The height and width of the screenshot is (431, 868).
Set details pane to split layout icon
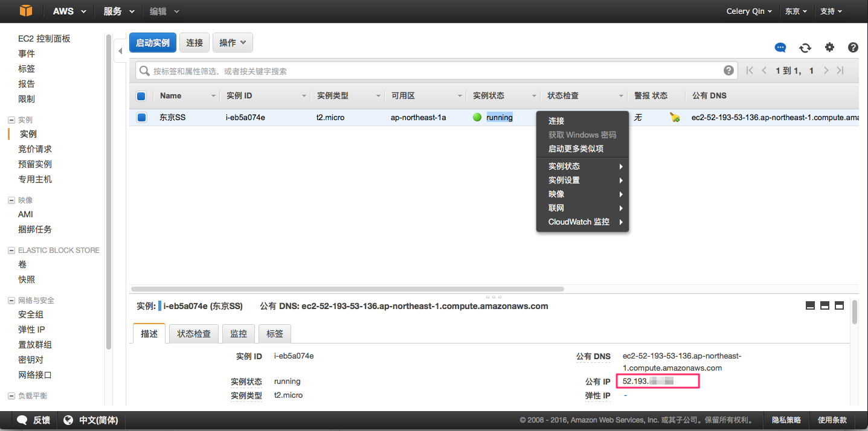point(825,306)
